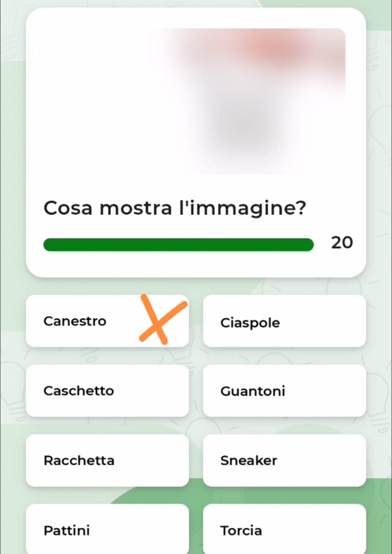This screenshot has height=554, width=392.
Task: Click the green countdown progress bar
Action: click(x=178, y=245)
